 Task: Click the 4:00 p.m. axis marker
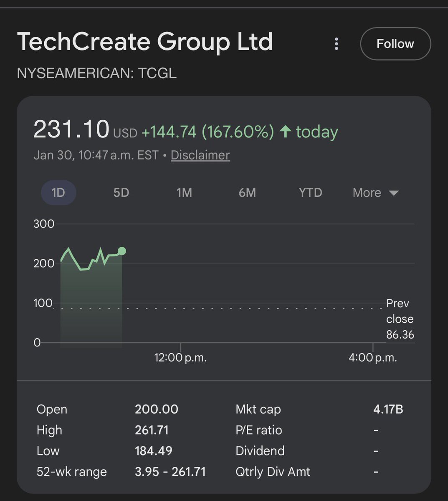(x=372, y=357)
